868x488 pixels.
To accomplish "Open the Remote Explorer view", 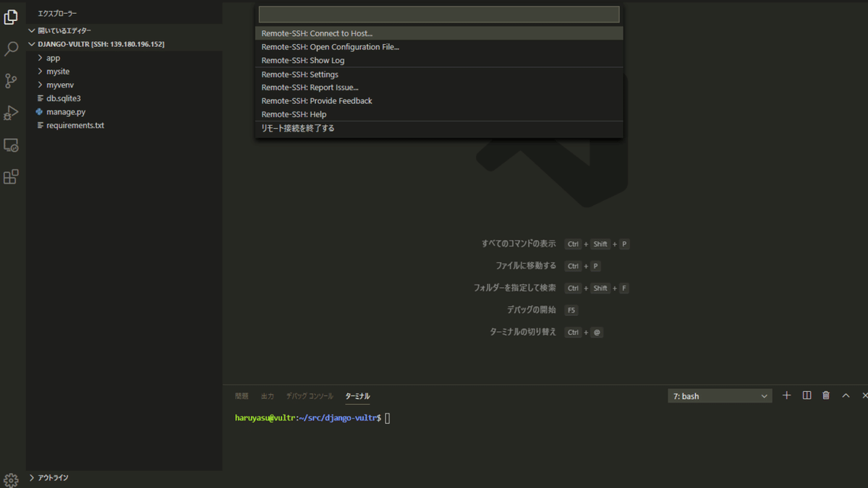I will tap(11, 145).
